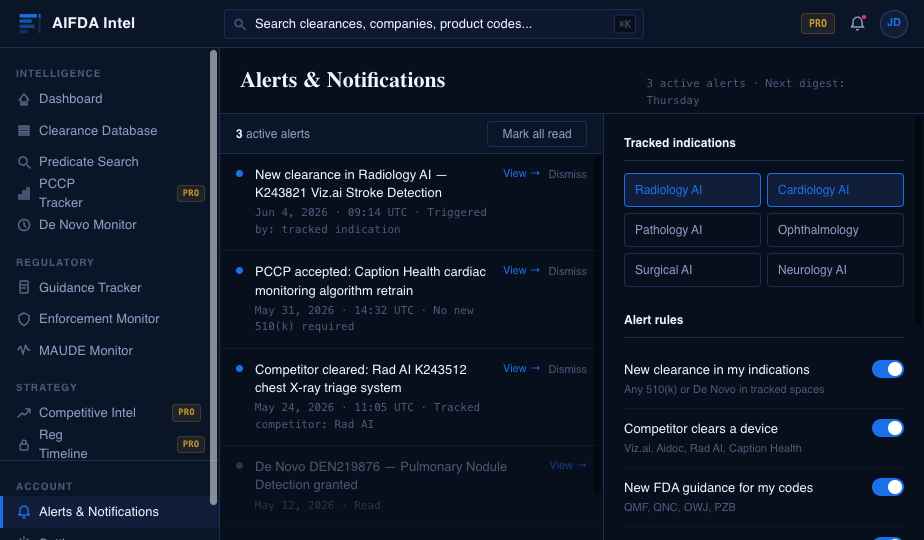Image resolution: width=924 pixels, height=540 pixels.
Task: Click the search magnifier icon
Action: 239,24
